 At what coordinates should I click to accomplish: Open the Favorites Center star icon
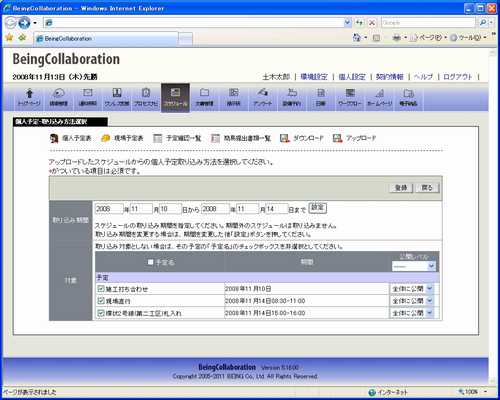[9, 37]
